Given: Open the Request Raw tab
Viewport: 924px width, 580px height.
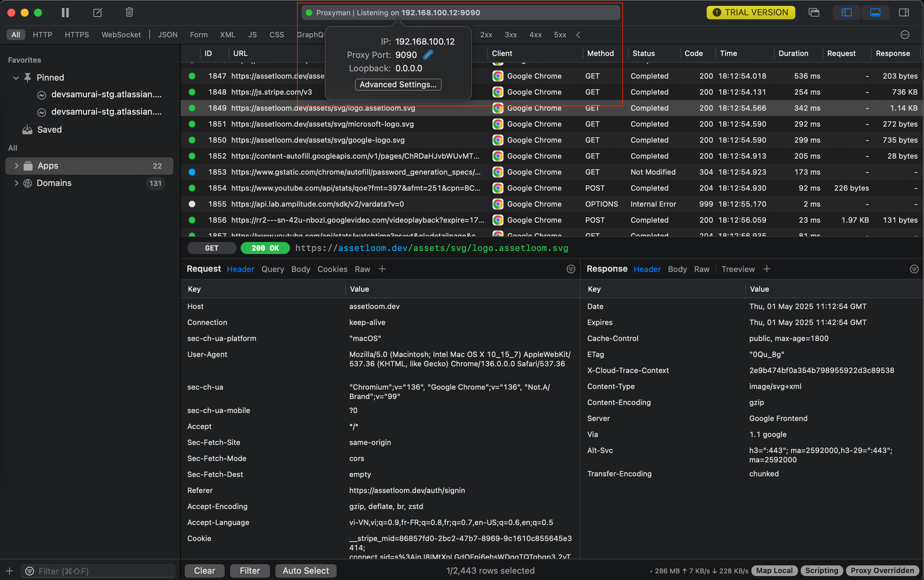Looking at the screenshot, I should (362, 269).
